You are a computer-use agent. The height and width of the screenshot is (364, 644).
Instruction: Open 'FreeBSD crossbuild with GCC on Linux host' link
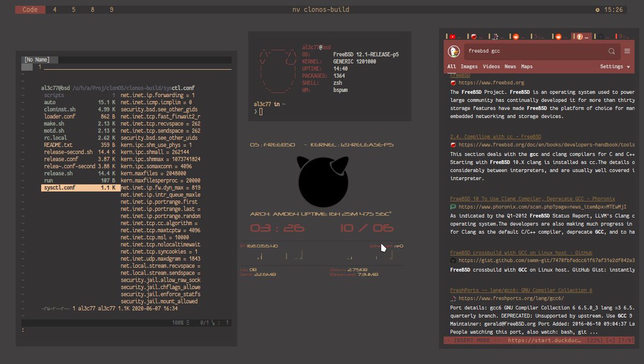tap(521, 252)
